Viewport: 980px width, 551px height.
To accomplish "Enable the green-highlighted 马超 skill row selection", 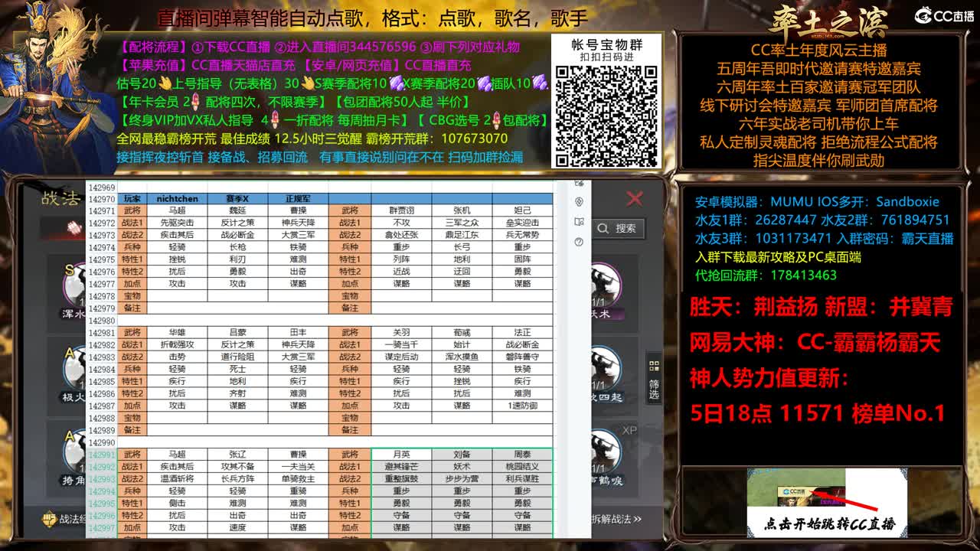I will [178, 453].
